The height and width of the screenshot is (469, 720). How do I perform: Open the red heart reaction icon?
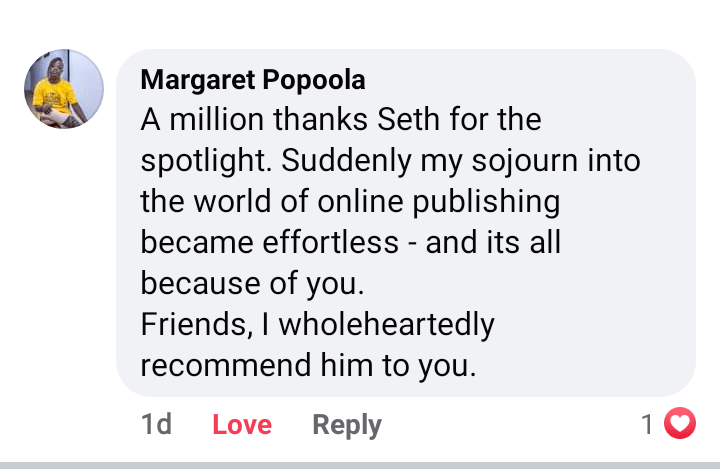pos(680,425)
